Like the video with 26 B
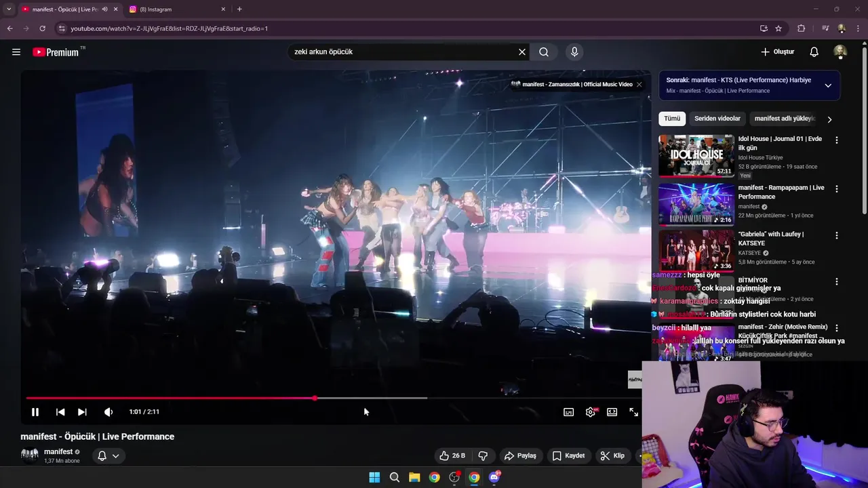This screenshot has height=488, width=868. (x=452, y=455)
